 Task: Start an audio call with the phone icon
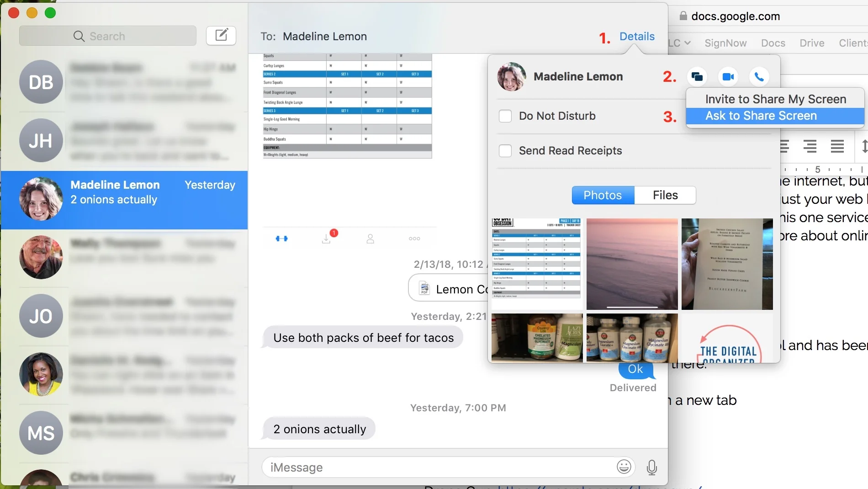759,77
